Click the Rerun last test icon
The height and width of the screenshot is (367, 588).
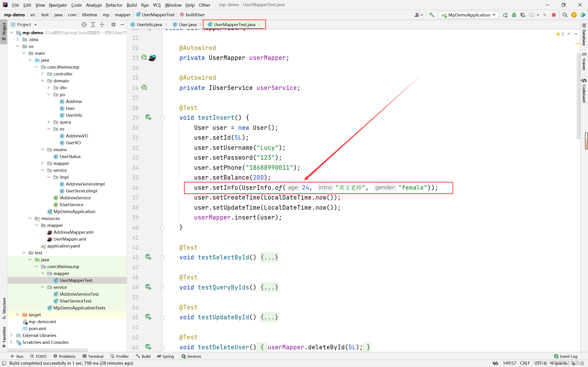point(505,14)
